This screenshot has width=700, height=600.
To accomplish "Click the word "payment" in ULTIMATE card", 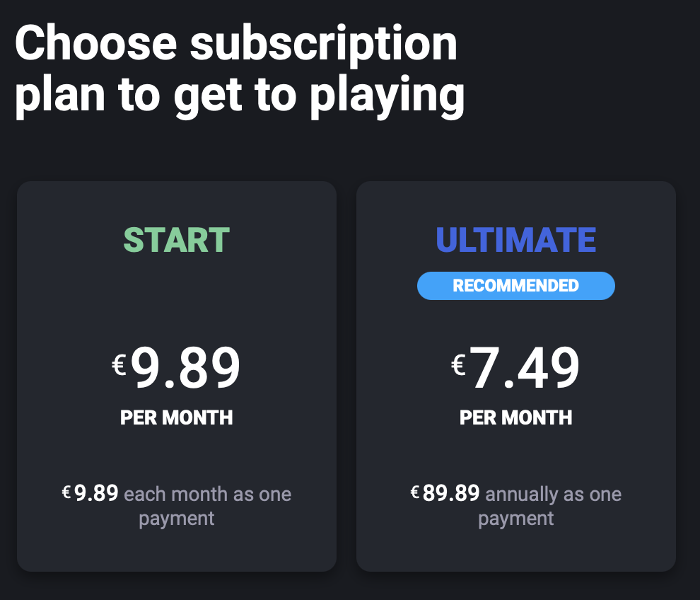I will click(516, 519).
